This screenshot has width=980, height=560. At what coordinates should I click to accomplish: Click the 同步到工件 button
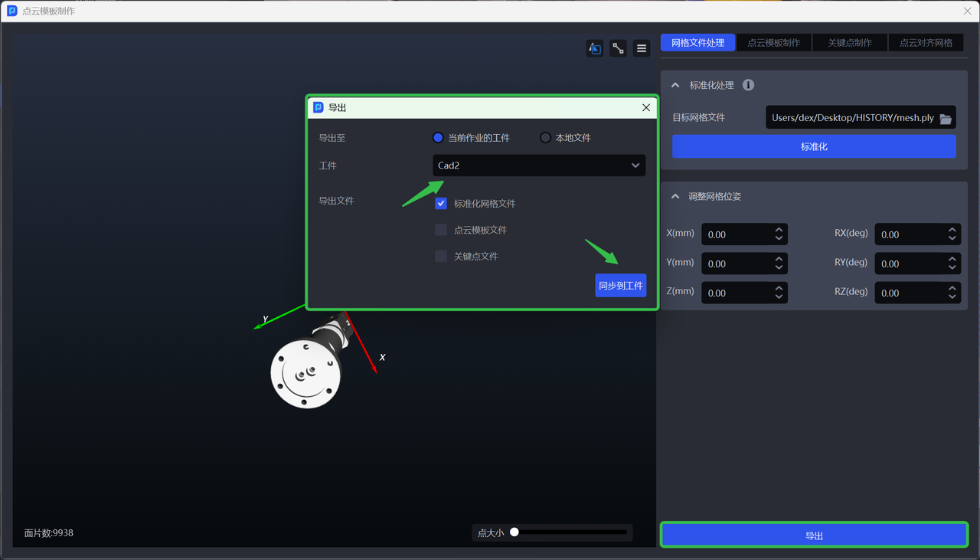click(x=620, y=286)
